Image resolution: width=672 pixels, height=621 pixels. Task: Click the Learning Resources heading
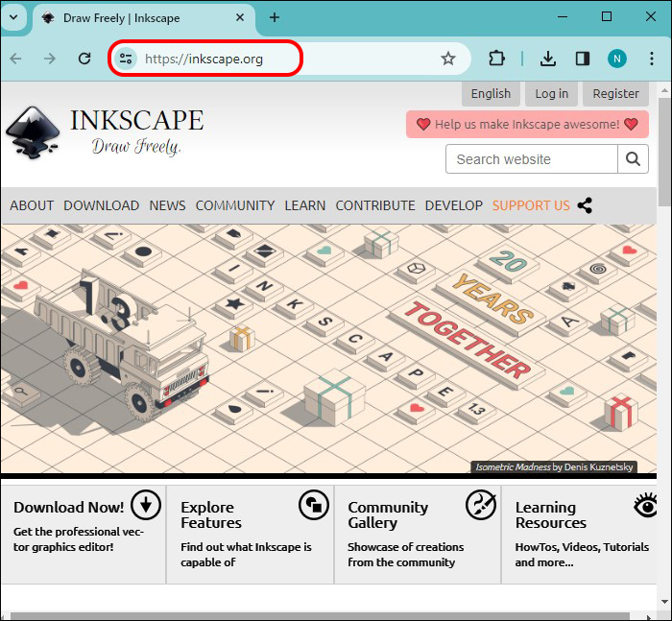(551, 514)
